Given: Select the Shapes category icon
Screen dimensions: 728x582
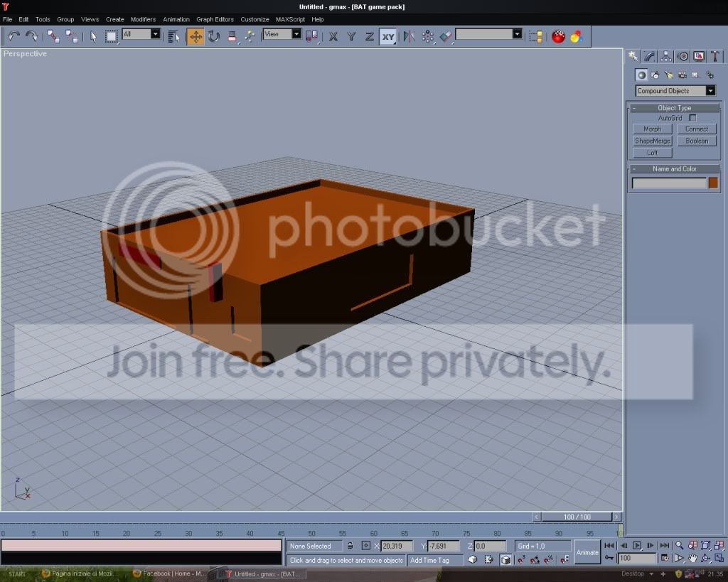Looking at the screenshot, I should click(x=655, y=75).
